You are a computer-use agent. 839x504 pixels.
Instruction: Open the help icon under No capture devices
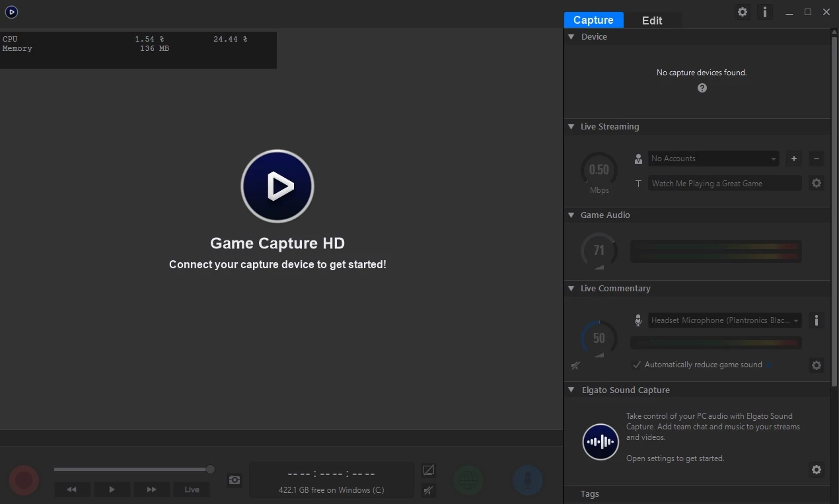702,89
